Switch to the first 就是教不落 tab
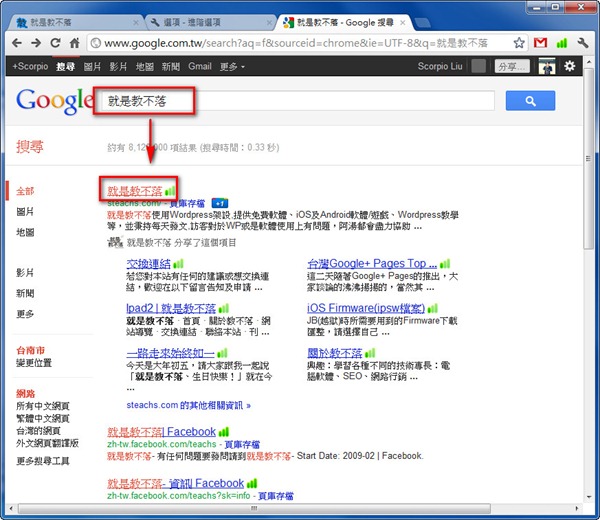The height and width of the screenshot is (520, 600). 75,23
